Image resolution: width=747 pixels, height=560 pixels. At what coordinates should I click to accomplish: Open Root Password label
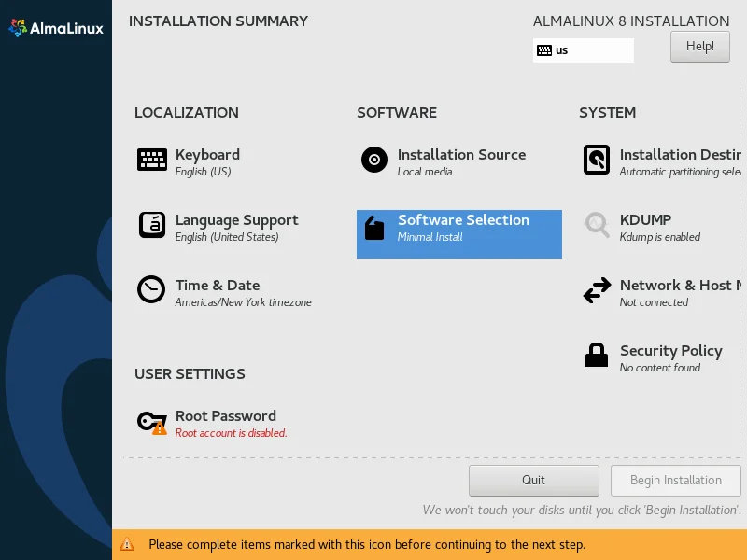[226, 415]
